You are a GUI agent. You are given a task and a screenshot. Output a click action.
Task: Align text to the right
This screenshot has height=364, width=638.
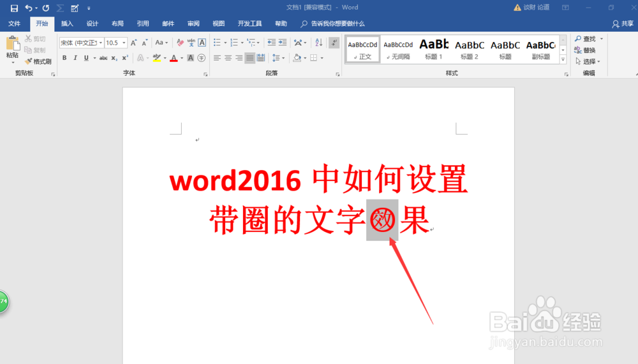pos(239,58)
